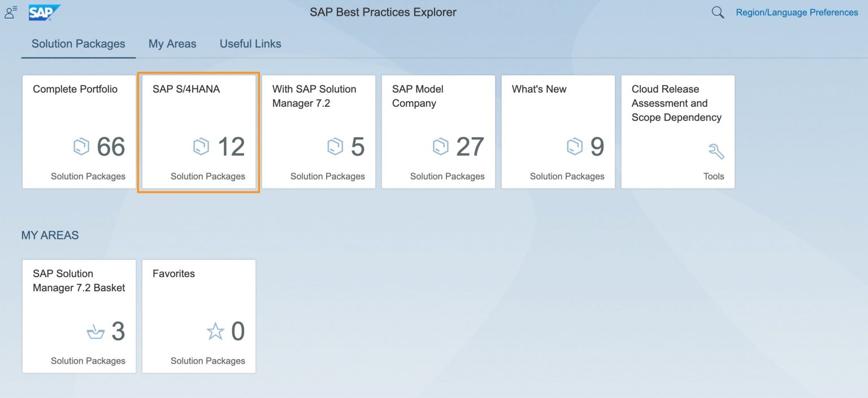Click the cube icon on SAP Model Company tile
This screenshot has width=868, height=398.
pos(441,146)
